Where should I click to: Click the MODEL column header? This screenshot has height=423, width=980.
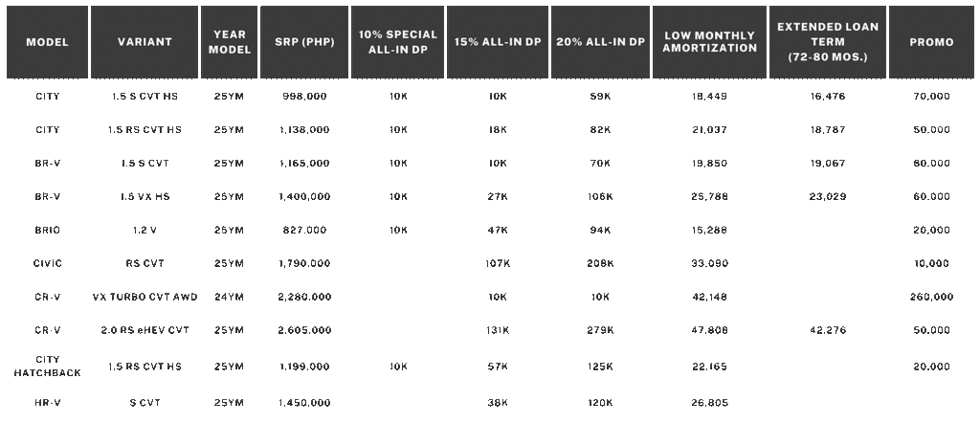[x=47, y=42]
